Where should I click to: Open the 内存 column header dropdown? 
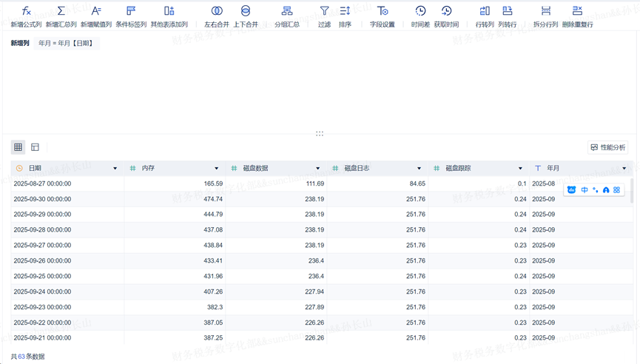tap(217, 169)
